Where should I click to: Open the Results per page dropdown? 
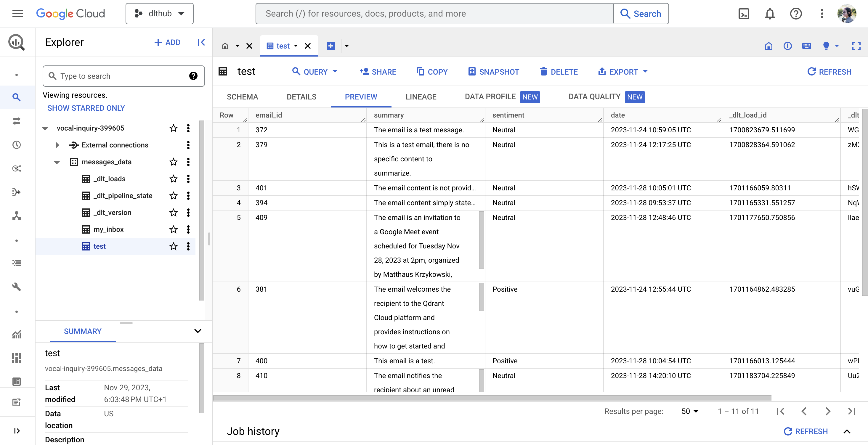(689, 411)
